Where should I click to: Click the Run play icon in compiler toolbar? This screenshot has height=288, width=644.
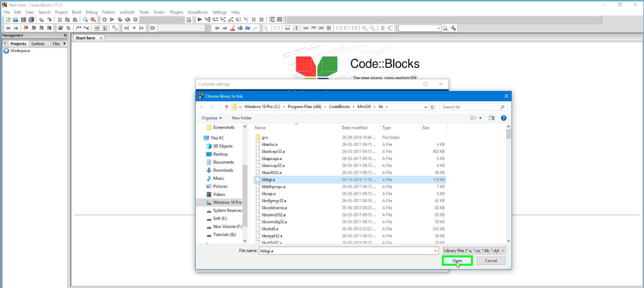coord(112,20)
